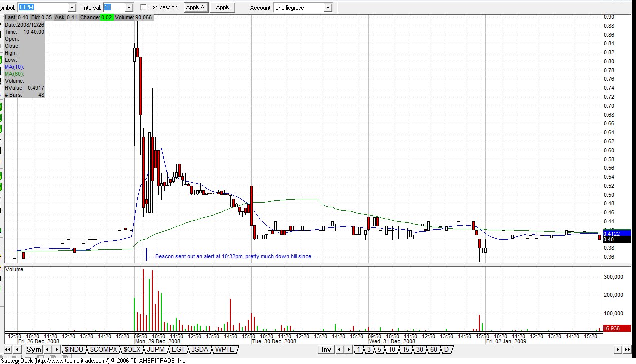Viewport: 636px width, 364px height.
Task: Click the Inv button
Action: tap(327, 350)
